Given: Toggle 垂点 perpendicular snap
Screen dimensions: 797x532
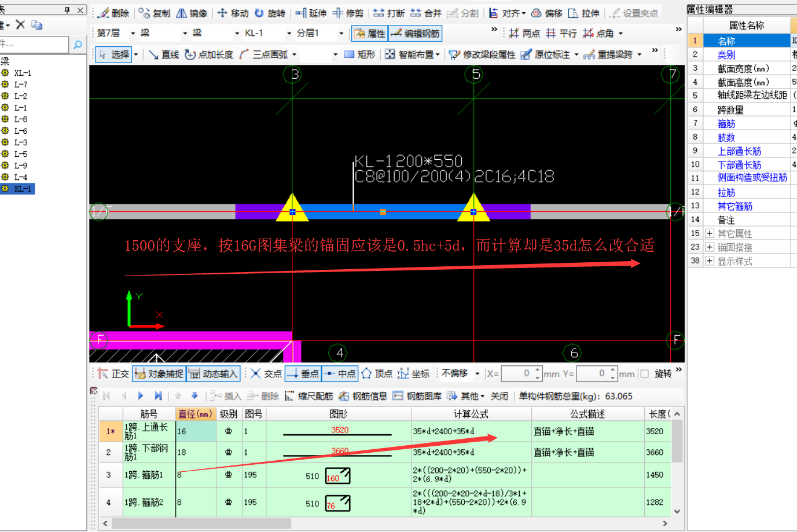Looking at the screenshot, I should click(x=303, y=374).
